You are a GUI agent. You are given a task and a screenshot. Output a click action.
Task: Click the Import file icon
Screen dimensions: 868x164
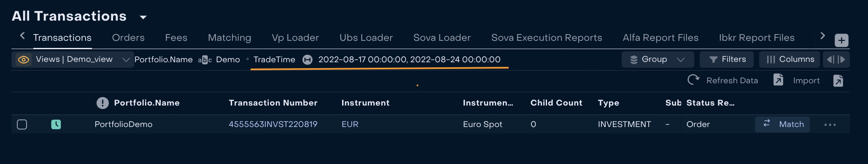(x=778, y=80)
